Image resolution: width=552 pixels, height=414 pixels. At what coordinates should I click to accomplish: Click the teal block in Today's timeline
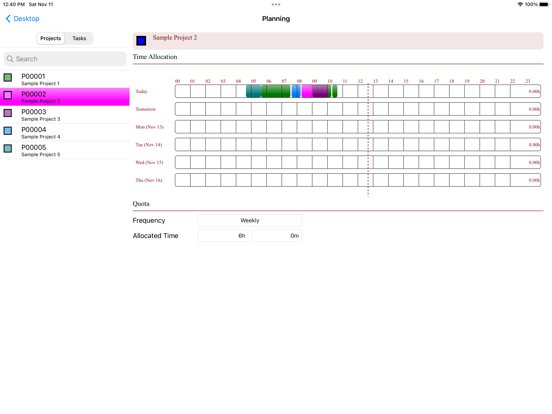pos(253,91)
